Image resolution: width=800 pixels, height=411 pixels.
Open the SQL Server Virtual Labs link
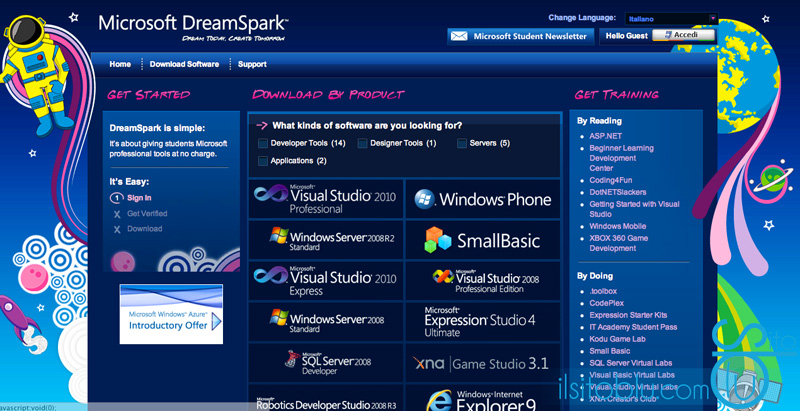[x=631, y=363]
